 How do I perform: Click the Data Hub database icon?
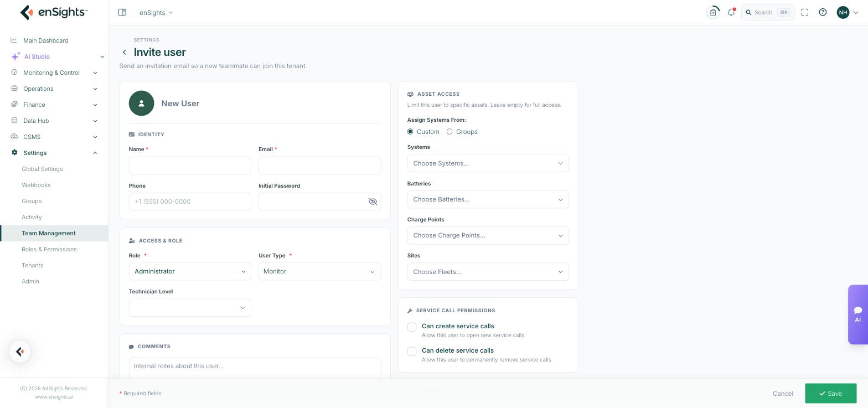click(x=14, y=121)
